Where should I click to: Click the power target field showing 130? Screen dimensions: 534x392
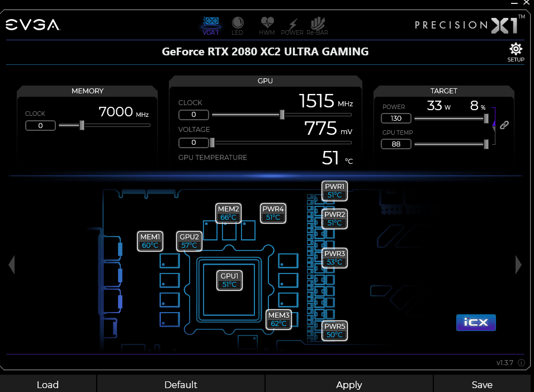pyautogui.click(x=396, y=119)
